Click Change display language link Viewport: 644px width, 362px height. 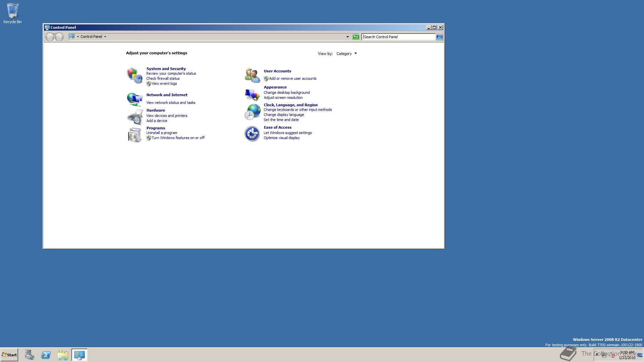(x=284, y=115)
